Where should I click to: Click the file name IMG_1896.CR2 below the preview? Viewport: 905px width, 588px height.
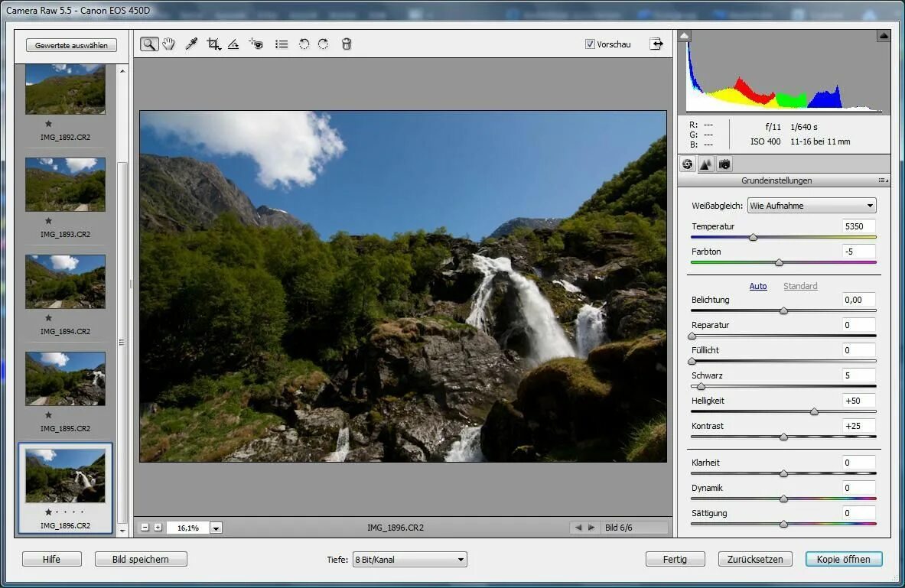396,528
